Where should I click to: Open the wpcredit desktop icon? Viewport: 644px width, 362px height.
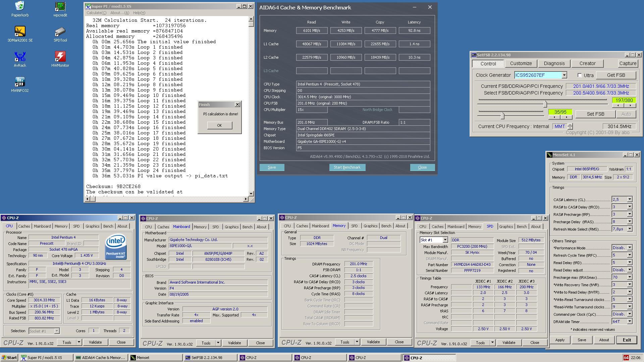(60, 9)
